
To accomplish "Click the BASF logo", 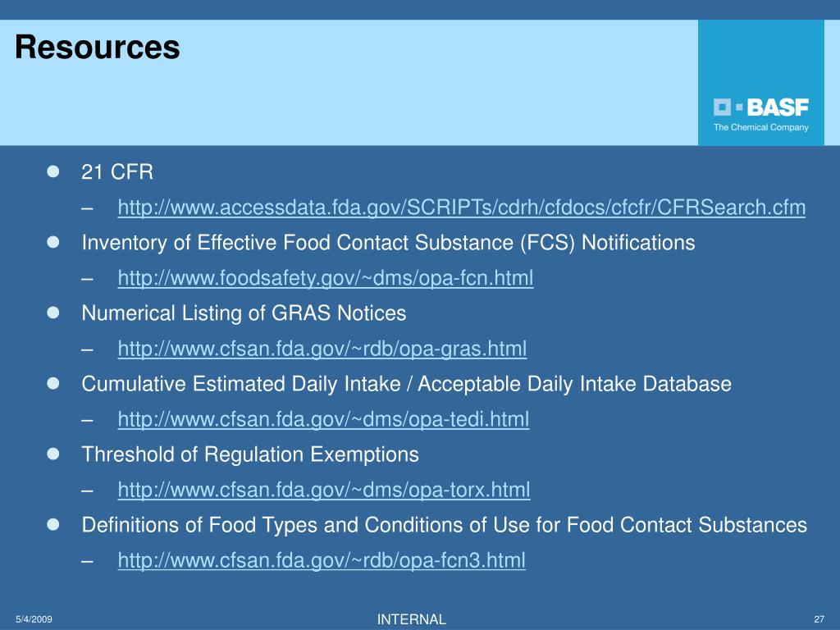I will pos(760,107).
